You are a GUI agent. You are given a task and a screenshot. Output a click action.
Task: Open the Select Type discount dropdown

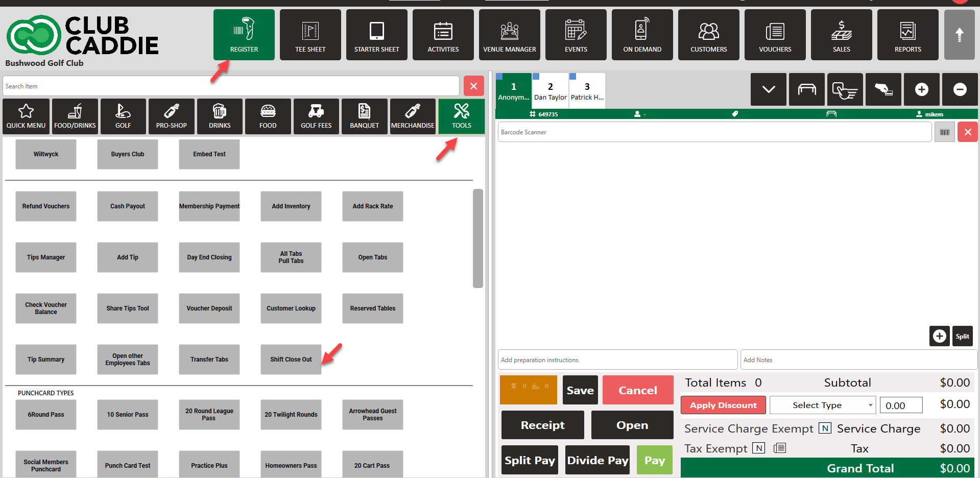(822, 405)
